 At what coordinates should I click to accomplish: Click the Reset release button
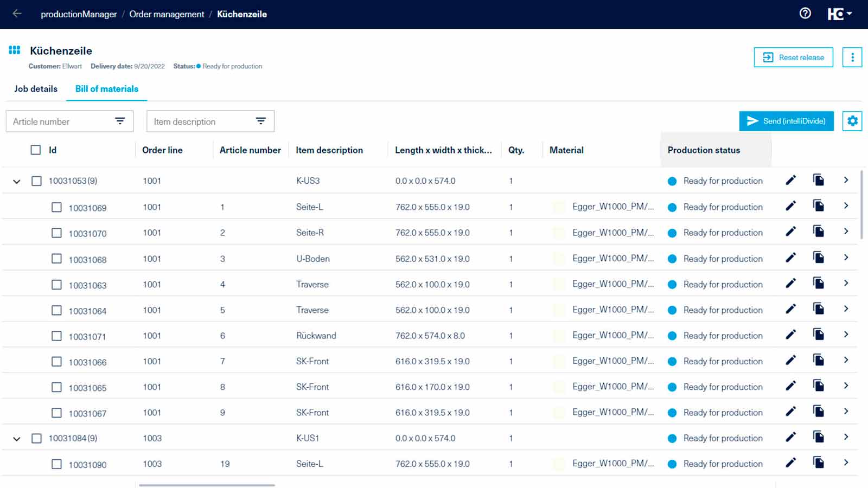tap(793, 57)
